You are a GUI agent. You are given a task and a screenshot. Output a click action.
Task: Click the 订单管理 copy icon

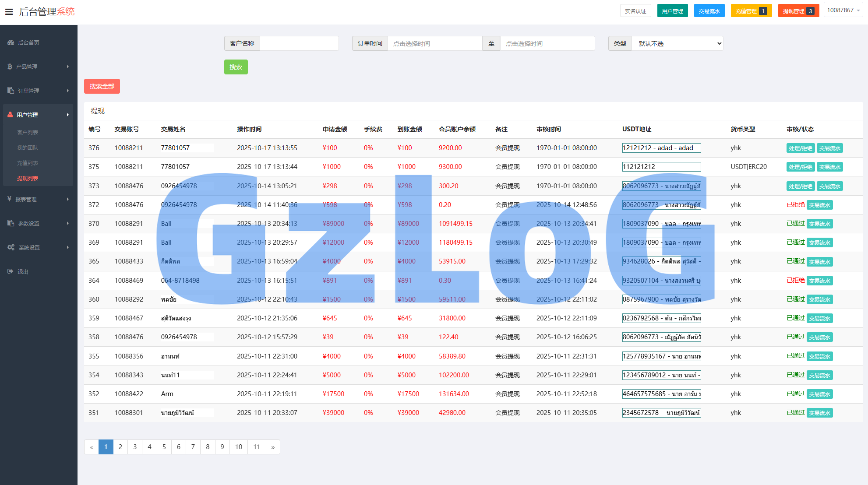point(11,91)
